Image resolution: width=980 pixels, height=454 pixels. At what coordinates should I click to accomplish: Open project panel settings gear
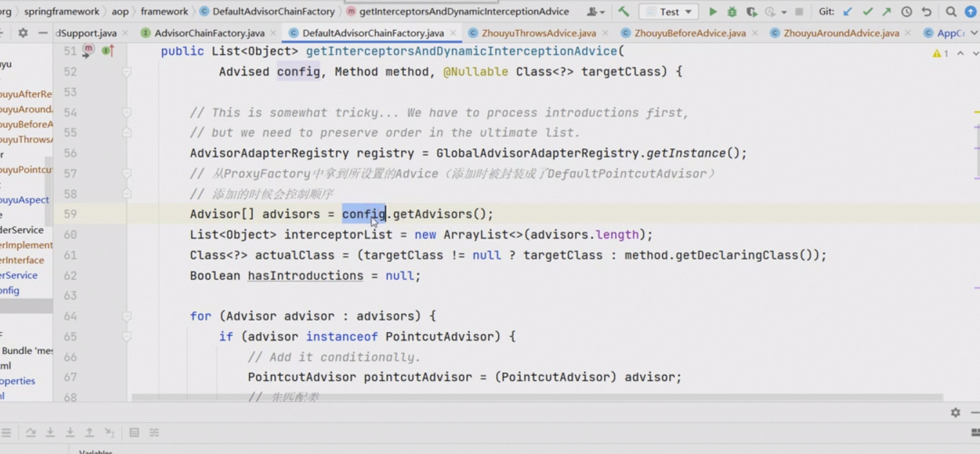[23, 33]
